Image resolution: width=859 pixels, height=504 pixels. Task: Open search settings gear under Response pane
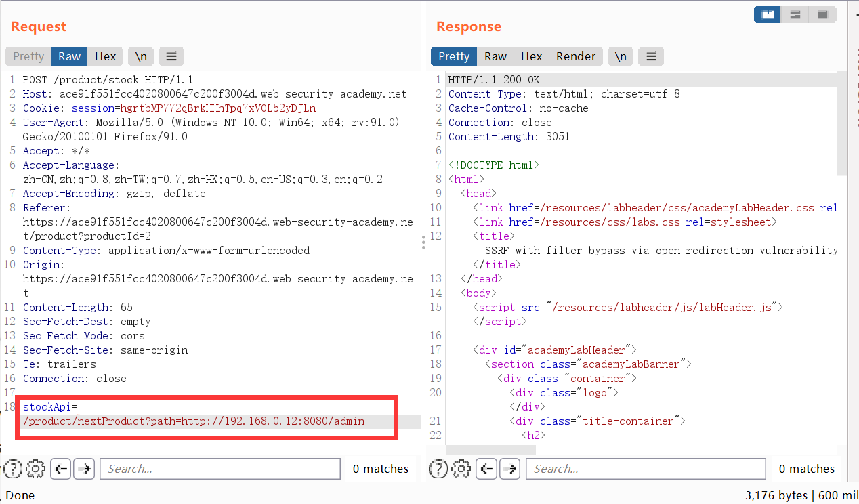[x=461, y=468]
